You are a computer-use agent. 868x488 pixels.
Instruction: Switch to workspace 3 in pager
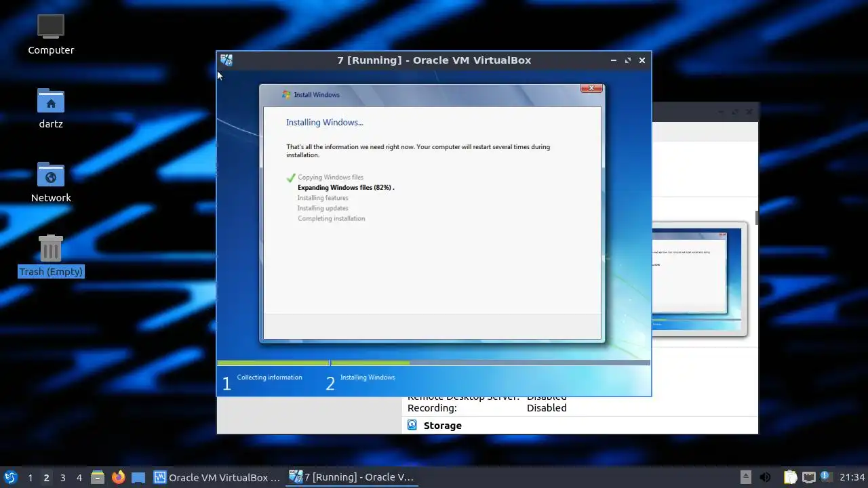click(62, 477)
